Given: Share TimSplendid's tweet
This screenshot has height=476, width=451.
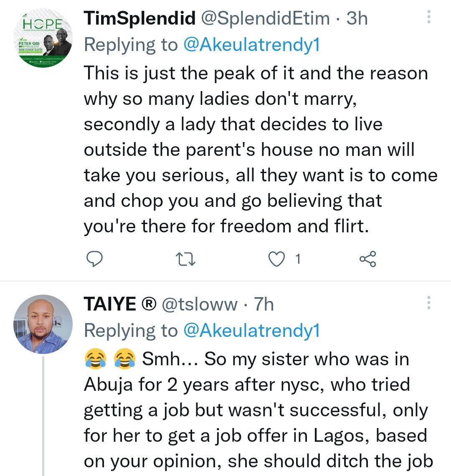Looking at the screenshot, I should pos(367,260).
